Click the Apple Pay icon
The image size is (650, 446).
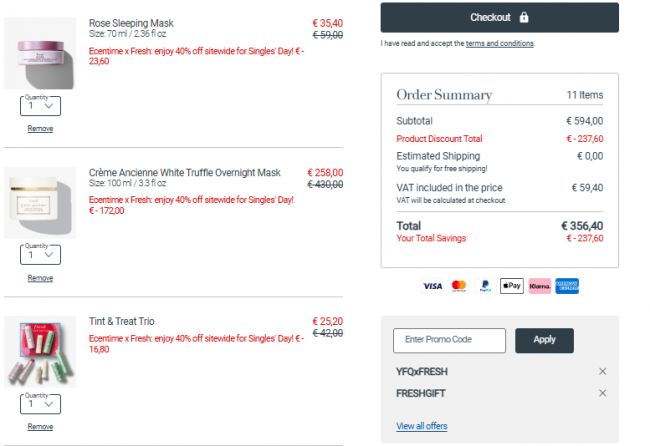pyautogui.click(x=512, y=286)
